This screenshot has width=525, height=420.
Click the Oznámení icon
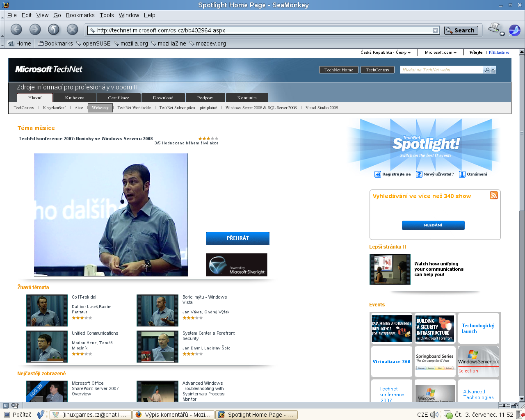pos(462,174)
